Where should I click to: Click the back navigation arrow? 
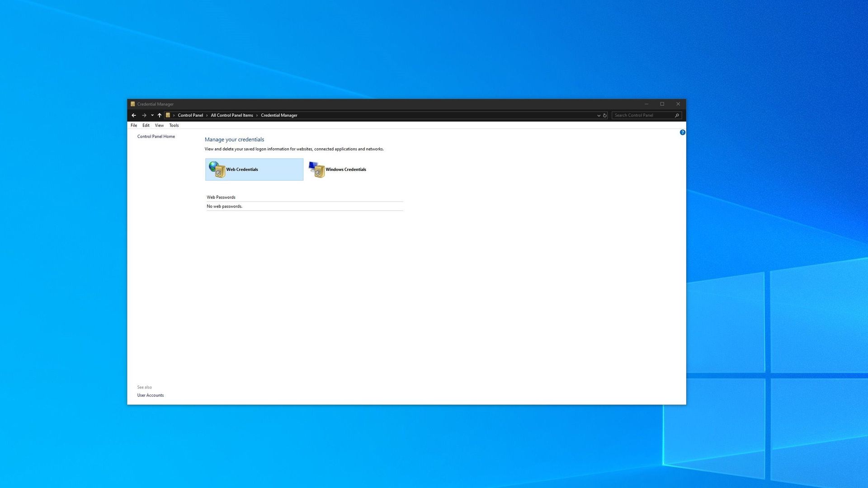pos(134,115)
